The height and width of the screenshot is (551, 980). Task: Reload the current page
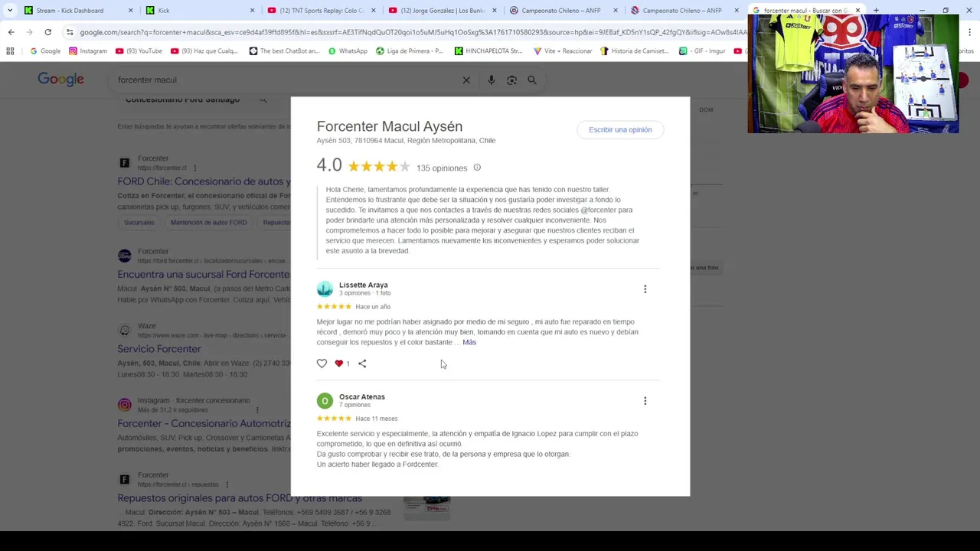pyautogui.click(x=47, y=32)
